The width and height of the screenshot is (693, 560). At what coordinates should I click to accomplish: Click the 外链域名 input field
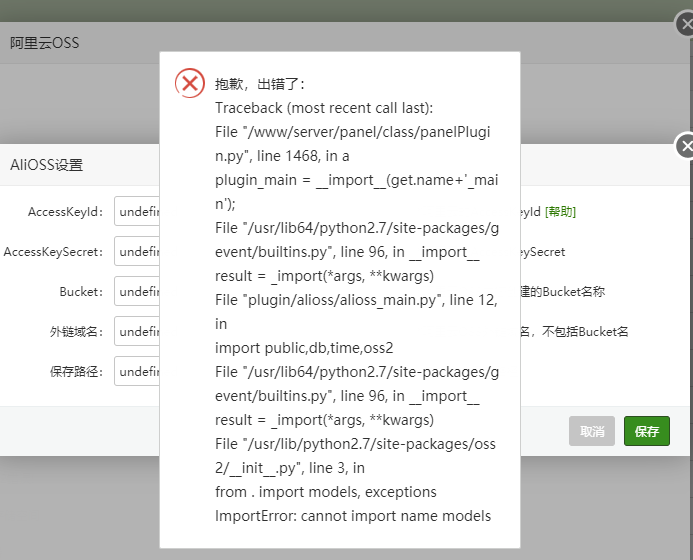(x=137, y=331)
